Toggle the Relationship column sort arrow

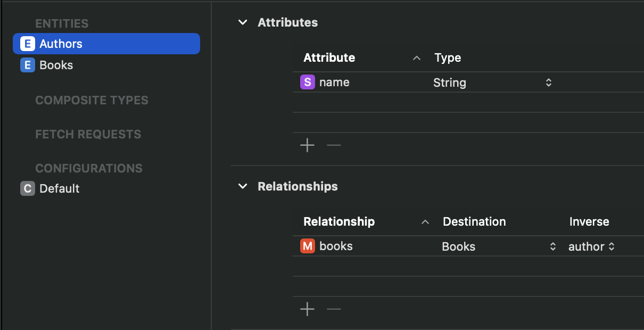click(425, 222)
